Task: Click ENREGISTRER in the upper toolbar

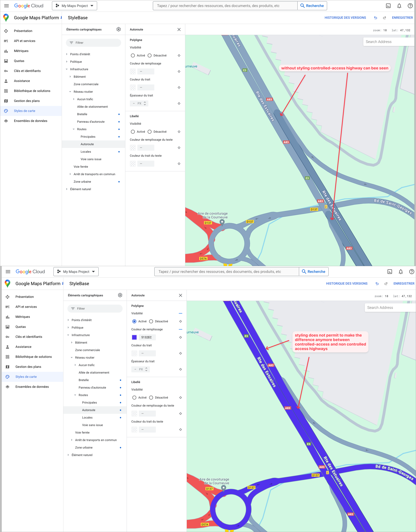Action: tap(402, 18)
